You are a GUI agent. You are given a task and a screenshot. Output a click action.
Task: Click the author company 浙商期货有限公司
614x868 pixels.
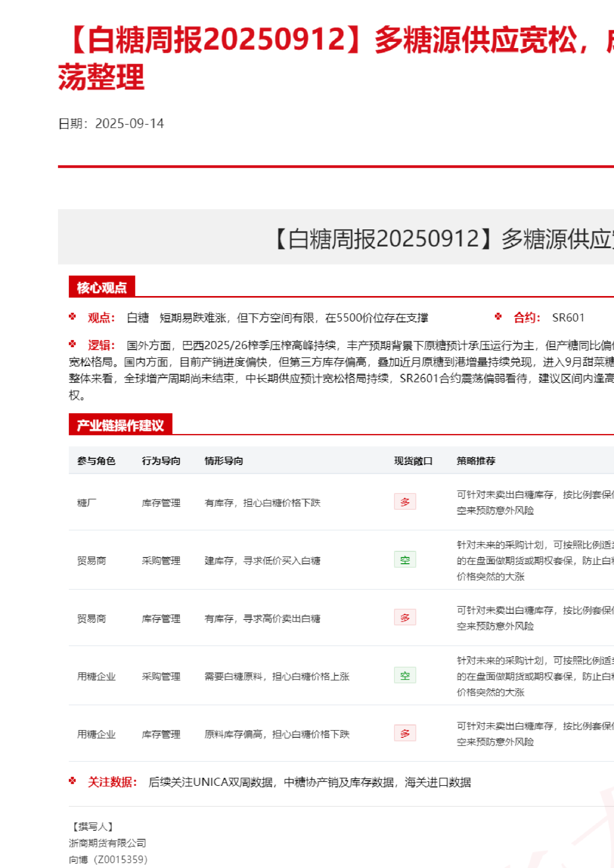[108, 843]
